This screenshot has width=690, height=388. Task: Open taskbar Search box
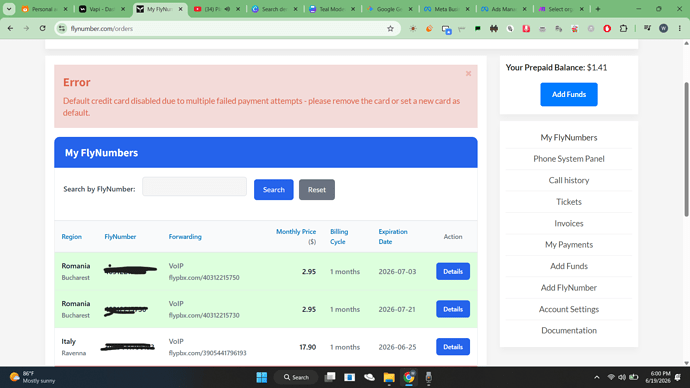[x=296, y=377]
